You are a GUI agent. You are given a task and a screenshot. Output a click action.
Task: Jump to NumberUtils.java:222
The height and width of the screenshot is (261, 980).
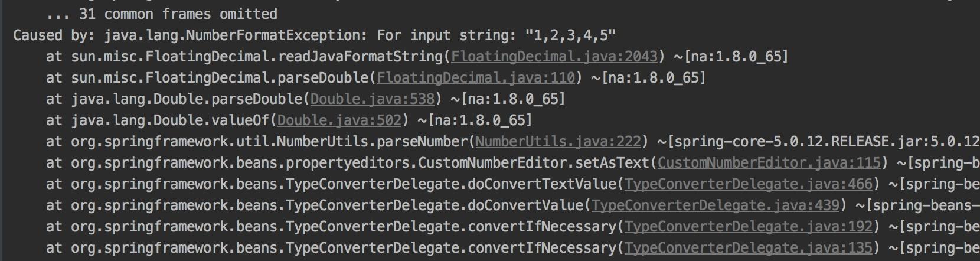pos(558,142)
